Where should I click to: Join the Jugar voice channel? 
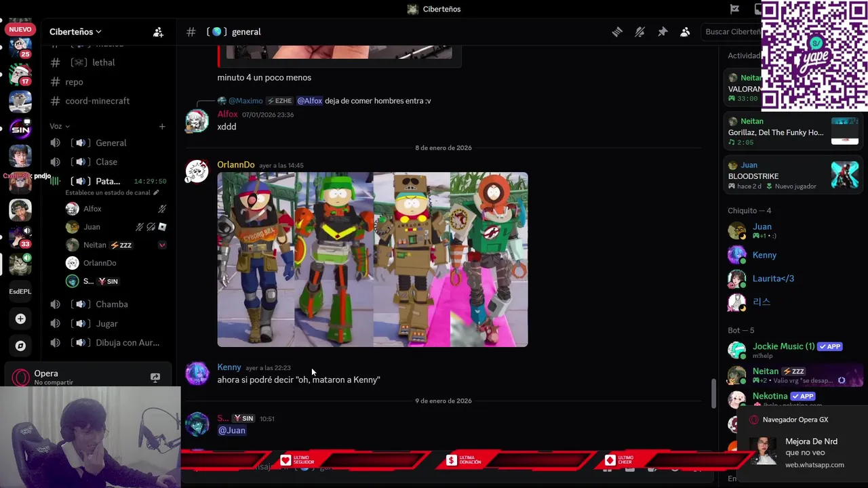[x=106, y=323]
